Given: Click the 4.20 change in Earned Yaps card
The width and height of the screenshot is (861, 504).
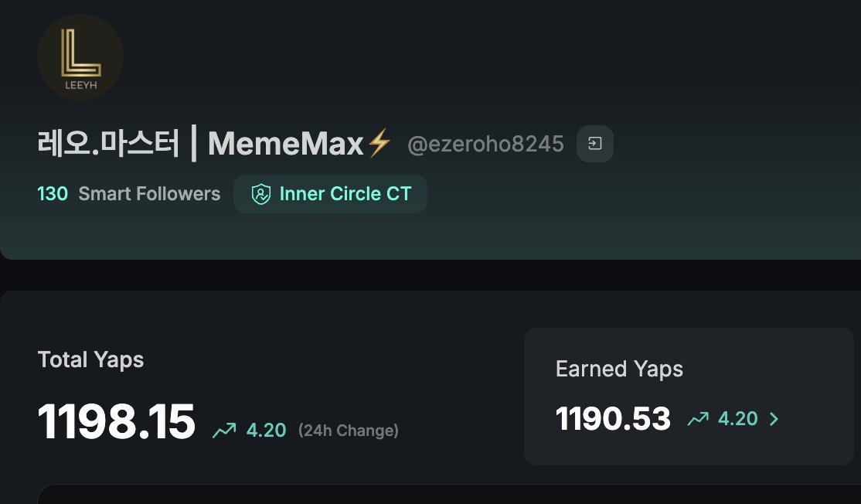Looking at the screenshot, I should coord(738,419).
